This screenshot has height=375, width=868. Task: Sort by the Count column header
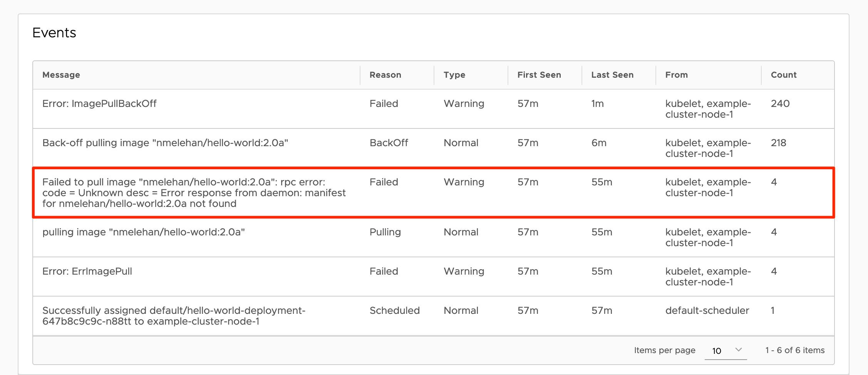pos(783,75)
